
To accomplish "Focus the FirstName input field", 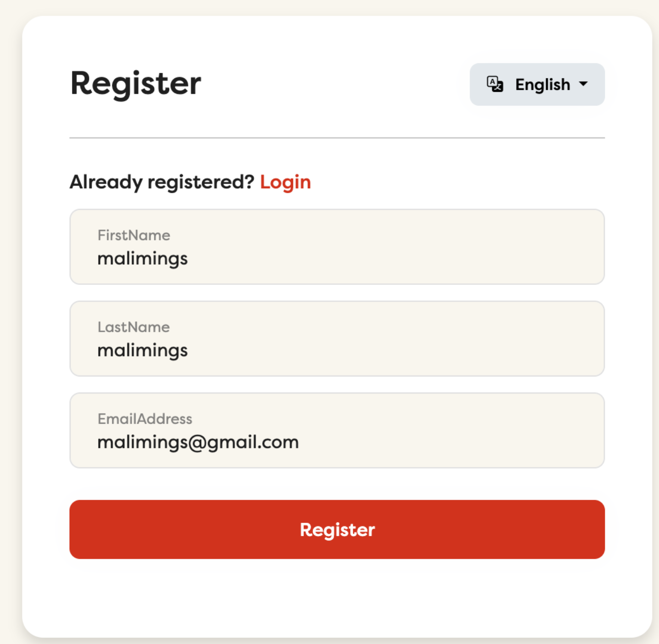I will click(337, 247).
